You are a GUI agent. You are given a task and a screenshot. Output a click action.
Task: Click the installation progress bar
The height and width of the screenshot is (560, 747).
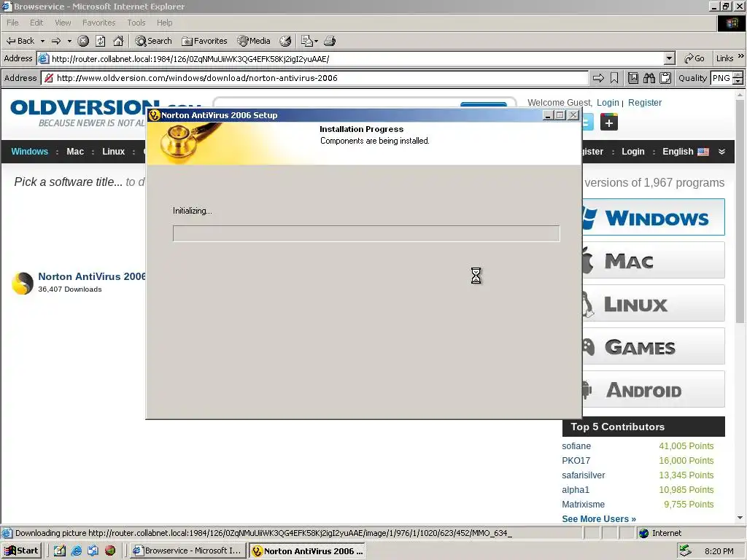click(x=366, y=233)
